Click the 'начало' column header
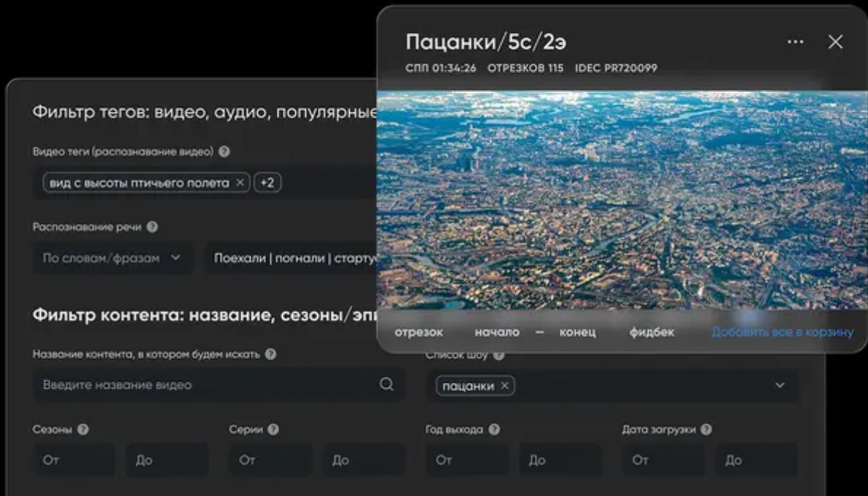The image size is (868, 496). [x=497, y=332]
